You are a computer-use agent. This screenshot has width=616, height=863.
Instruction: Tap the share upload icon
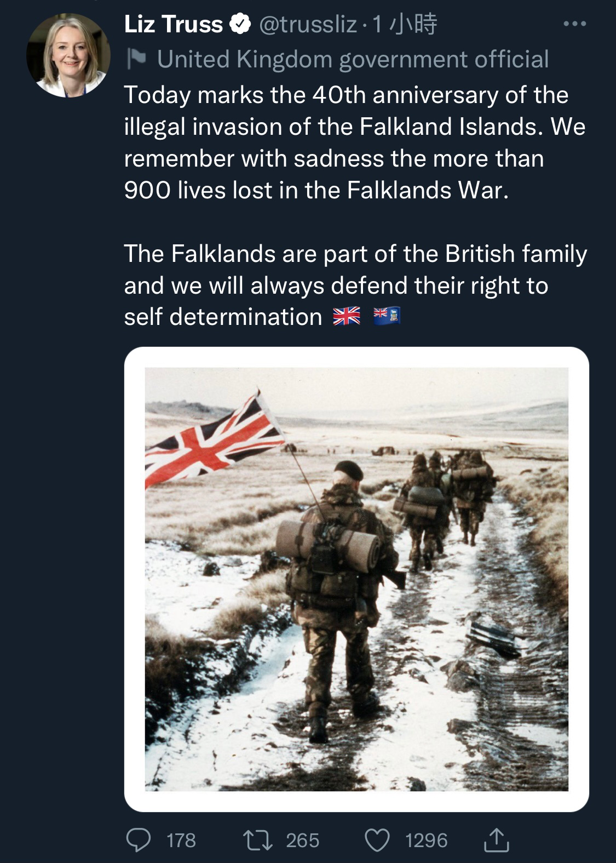point(496,839)
